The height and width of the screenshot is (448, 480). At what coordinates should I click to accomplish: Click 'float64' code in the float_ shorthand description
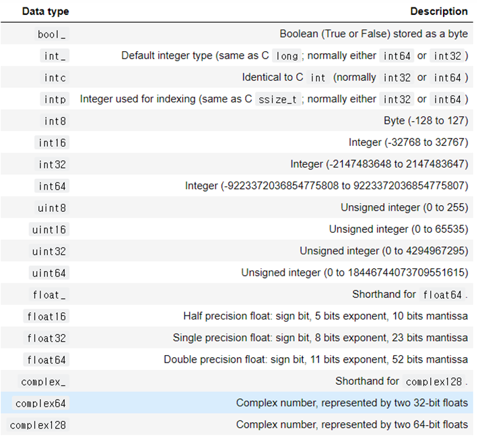point(442,295)
